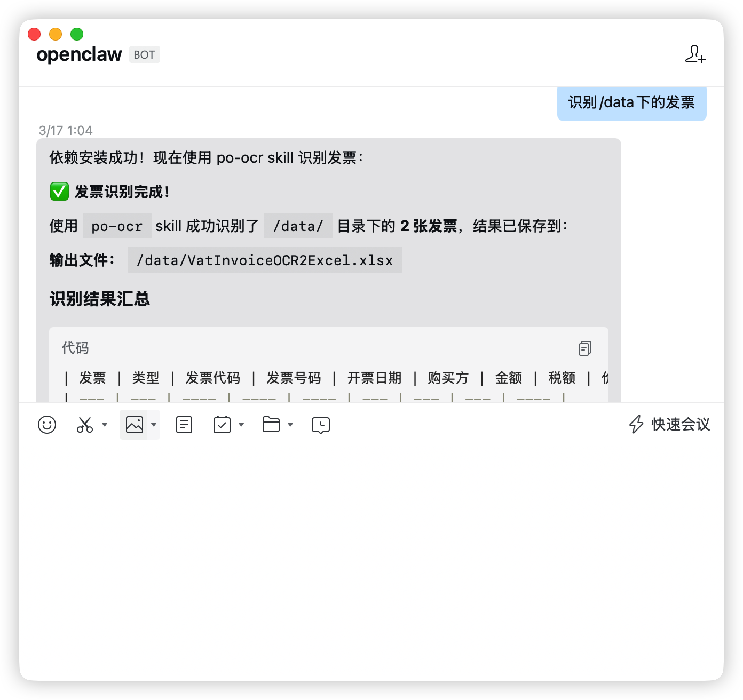This screenshot has height=700, width=743.
Task: Click inside the message input area
Action: click(371, 555)
